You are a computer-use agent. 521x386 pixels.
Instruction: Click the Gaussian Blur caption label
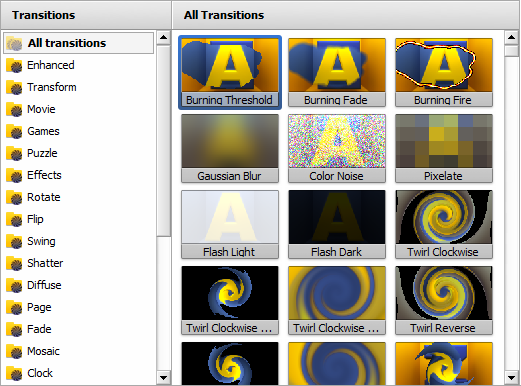pos(230,176)
